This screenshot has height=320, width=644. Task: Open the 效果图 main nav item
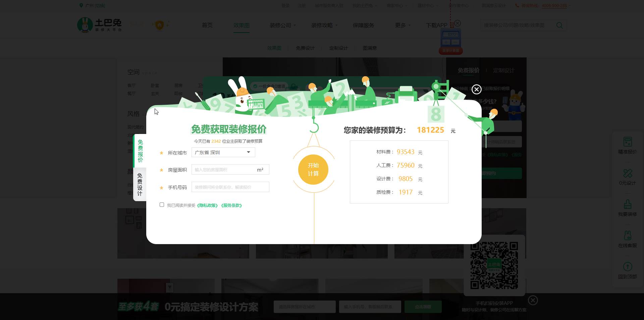point(241,25)
